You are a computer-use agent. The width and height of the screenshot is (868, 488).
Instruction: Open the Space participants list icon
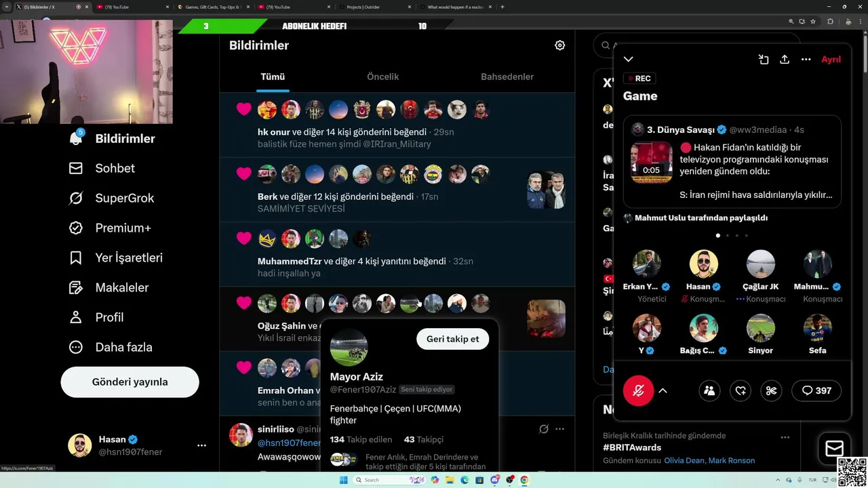[709, 390]
